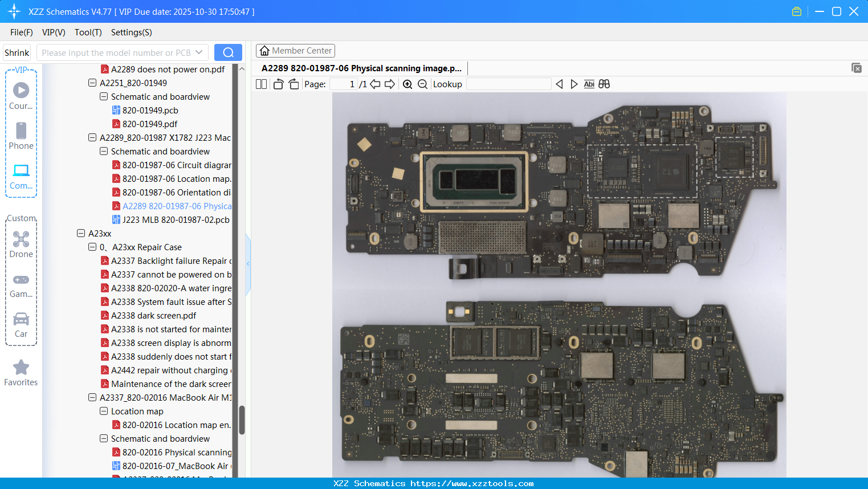The image size is (868, 489).
Task: Open J223 MLB 820-01987-02.pcb file
Action: coord(176,219)
